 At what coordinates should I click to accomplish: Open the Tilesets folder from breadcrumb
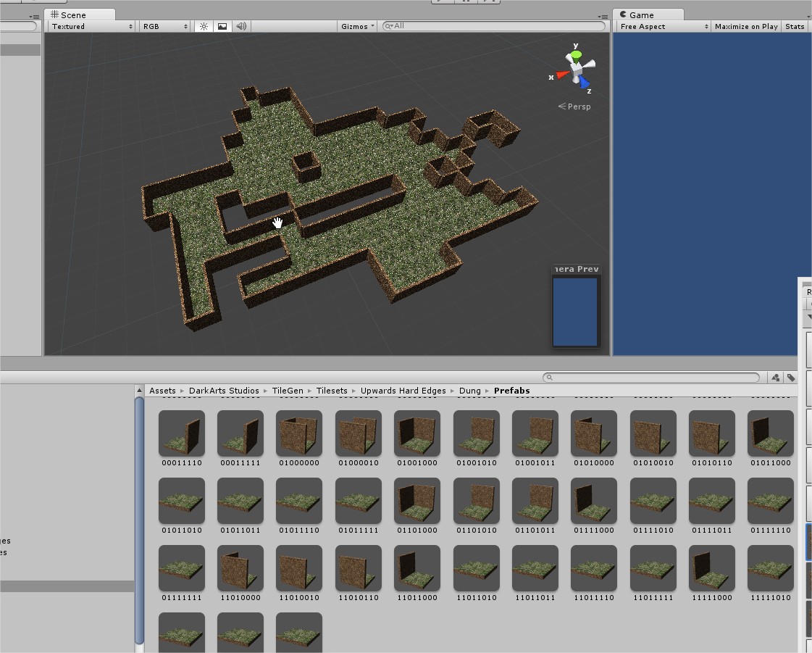tap(331, 391)
